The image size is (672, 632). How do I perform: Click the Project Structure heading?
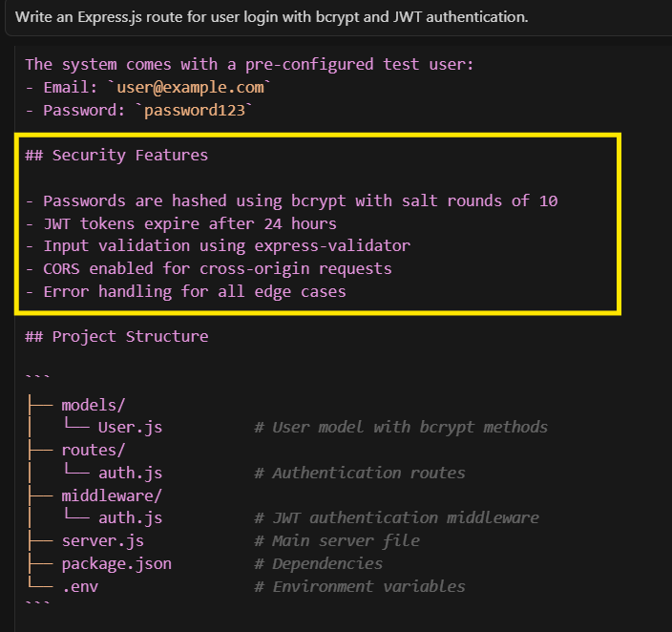pyautogui.click(x=116, y=336)
